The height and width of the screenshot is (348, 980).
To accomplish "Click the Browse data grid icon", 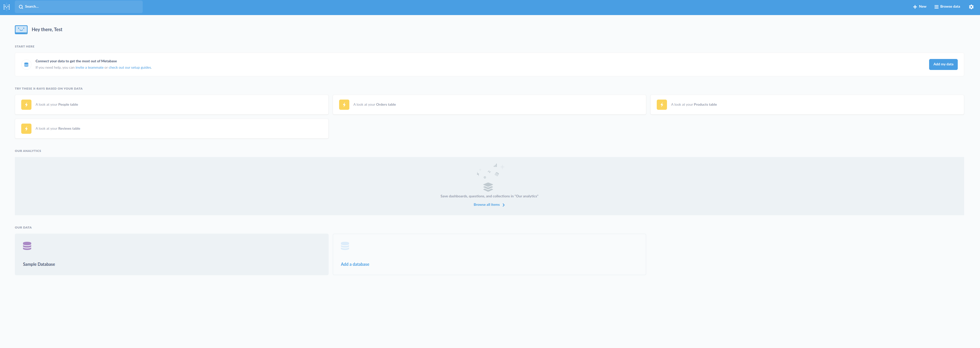I will pyautogui.click(x=936, y=7).
